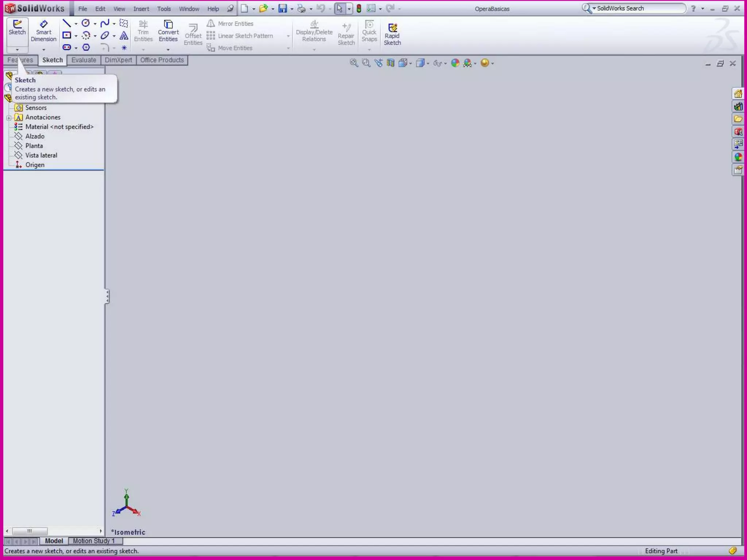Expand the Anotaciones tree node

pos(9,117)
